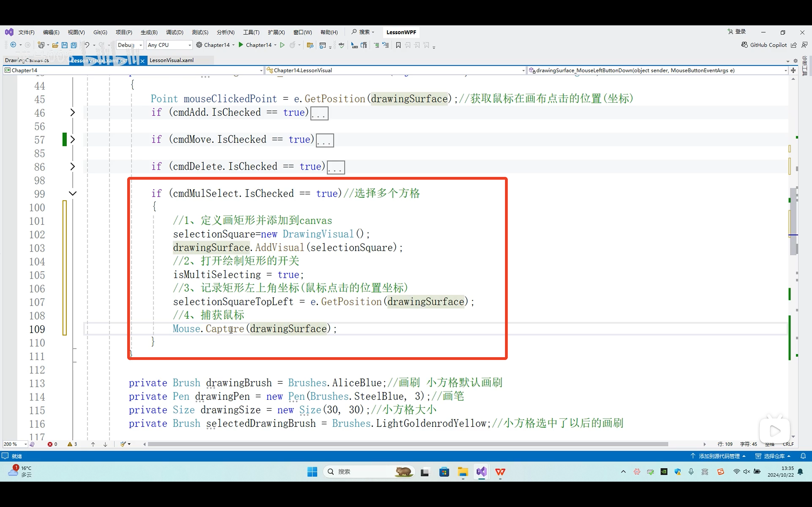This screenshot has width=812, height=507.
Task: Click the navigate backward arrow icon
Action: click(13, 45)
